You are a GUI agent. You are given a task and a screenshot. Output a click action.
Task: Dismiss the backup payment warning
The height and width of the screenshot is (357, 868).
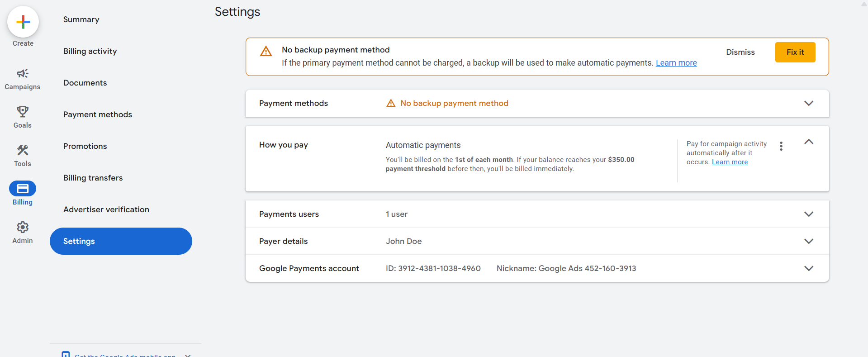coord(740,52)
